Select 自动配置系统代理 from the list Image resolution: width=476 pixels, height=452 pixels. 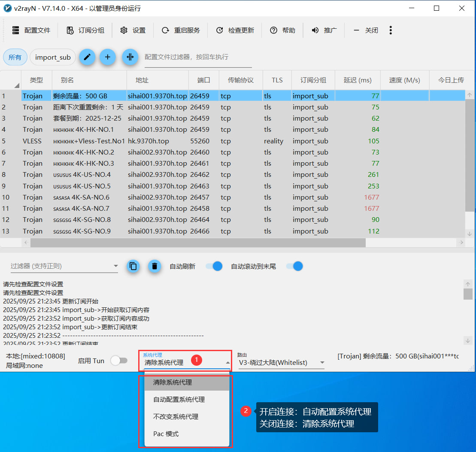coord(179,400)
